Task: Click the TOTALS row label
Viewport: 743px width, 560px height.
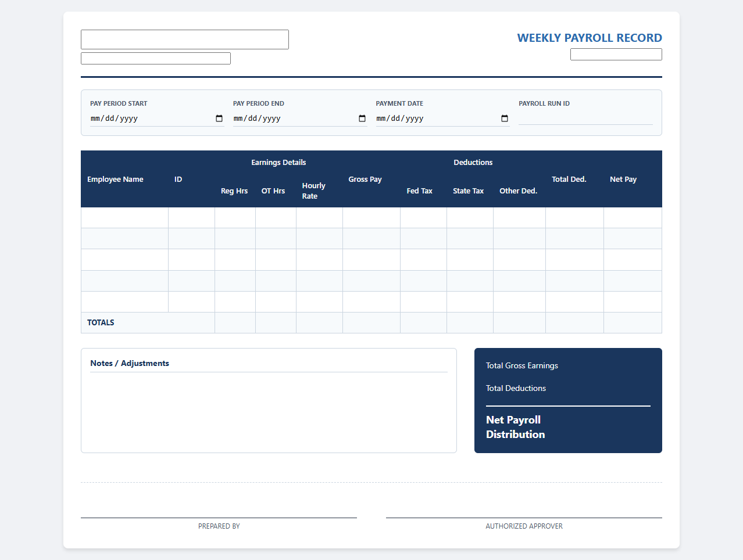Action: click(101, 323)
